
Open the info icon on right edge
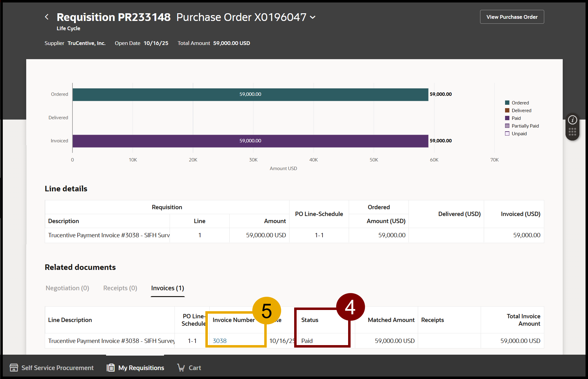pos(572,120)
